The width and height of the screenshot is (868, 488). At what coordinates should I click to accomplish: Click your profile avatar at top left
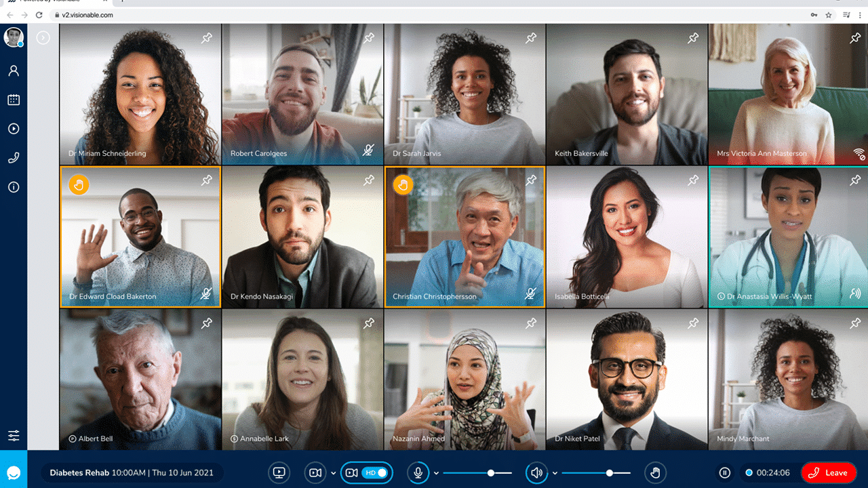pos(13,37)
